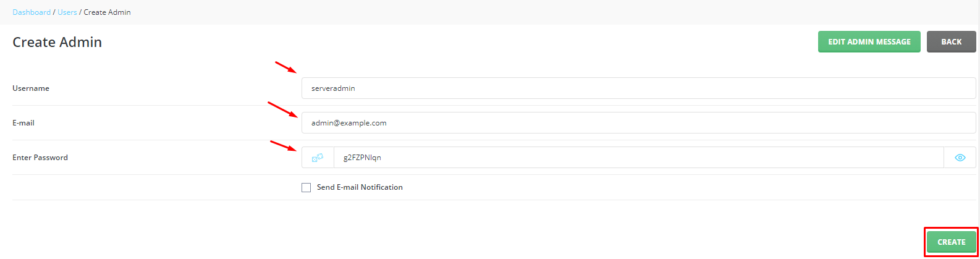Submit form with the CREATE button
Viewport: 980px width, 259px height.
click(951, 242)
